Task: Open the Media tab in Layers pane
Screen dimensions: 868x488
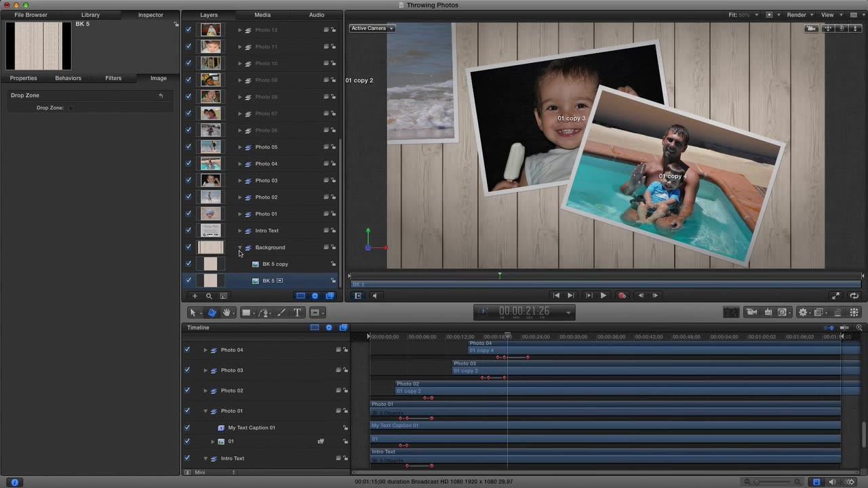Action: 262,14
